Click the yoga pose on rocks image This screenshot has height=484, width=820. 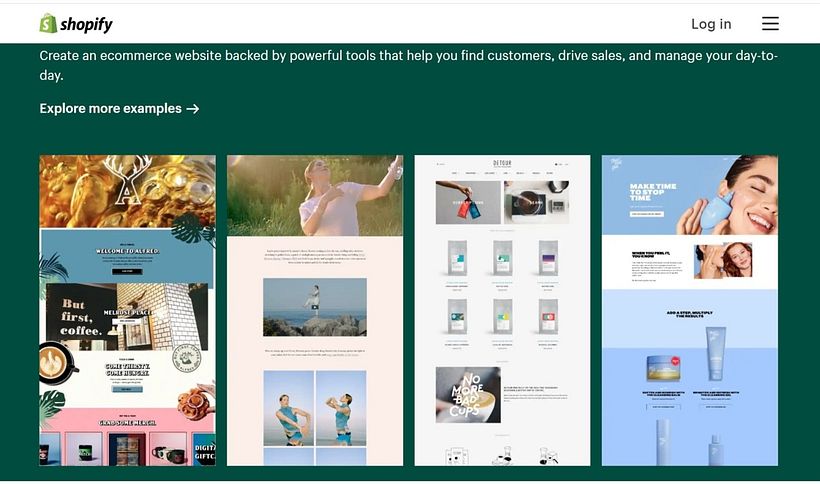pos(314,307)
